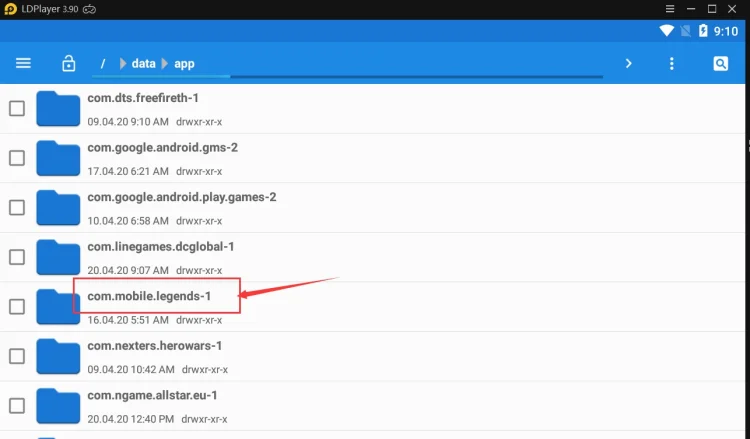This screenshot has height=439, width=750.
Task: Check the com.google.android.gms-2 checkbox
Action: [x=17, y=158]
